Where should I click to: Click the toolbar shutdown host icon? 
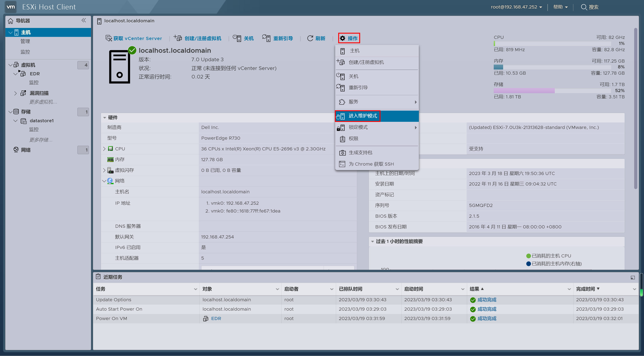237,38
